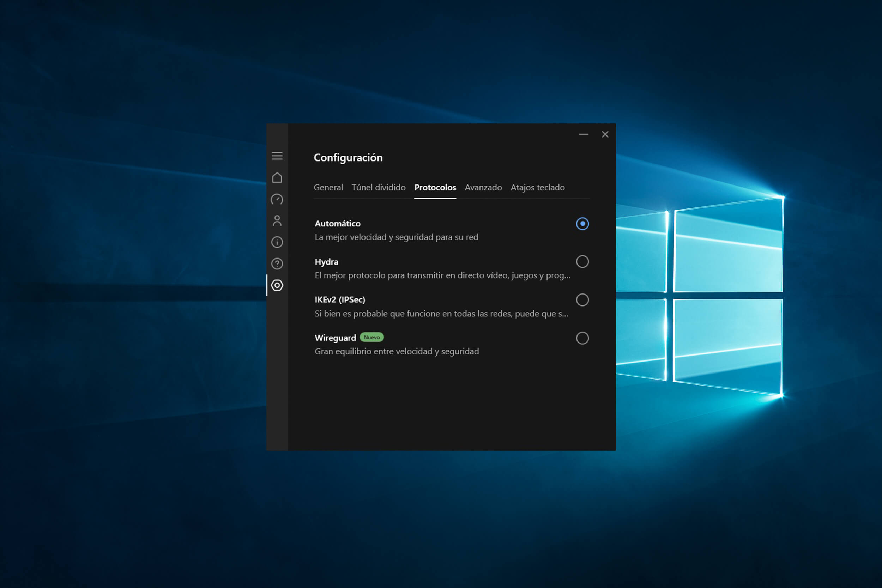Click the 'Gran equilibrio entre velocidad' description
This screenshot has width=882, height=588.
397,351
